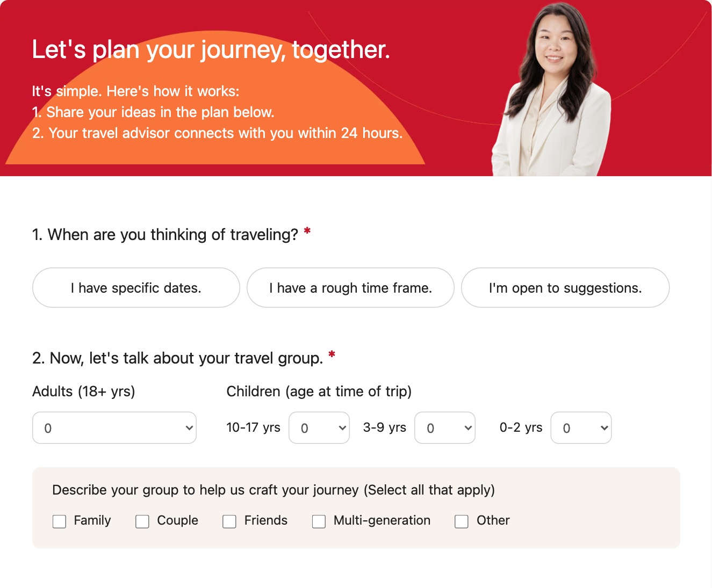Open the 3-9 yrs children dropdown
The image size is (712, 588).
445,428
